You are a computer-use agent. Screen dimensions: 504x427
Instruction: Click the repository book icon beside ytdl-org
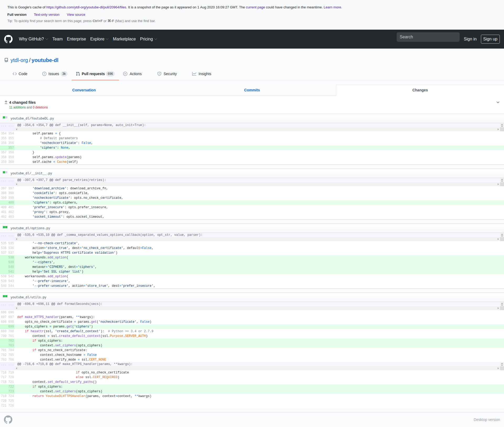[6, 60]
